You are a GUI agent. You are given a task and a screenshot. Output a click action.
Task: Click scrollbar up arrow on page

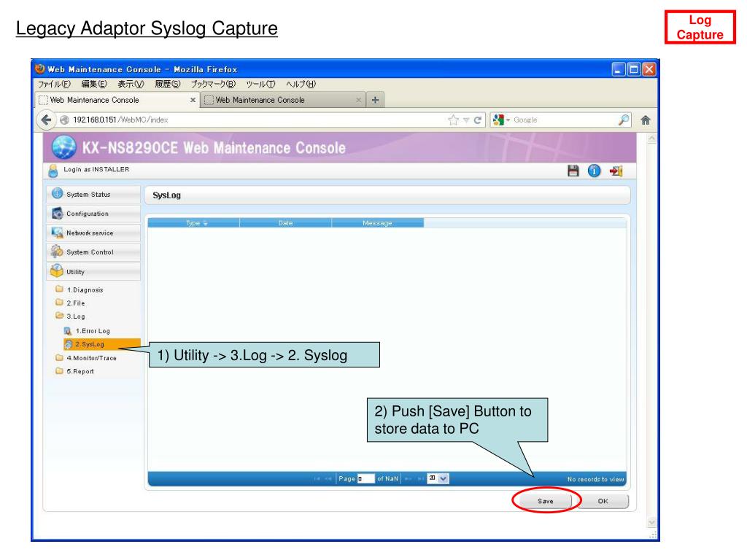(651, 139)
